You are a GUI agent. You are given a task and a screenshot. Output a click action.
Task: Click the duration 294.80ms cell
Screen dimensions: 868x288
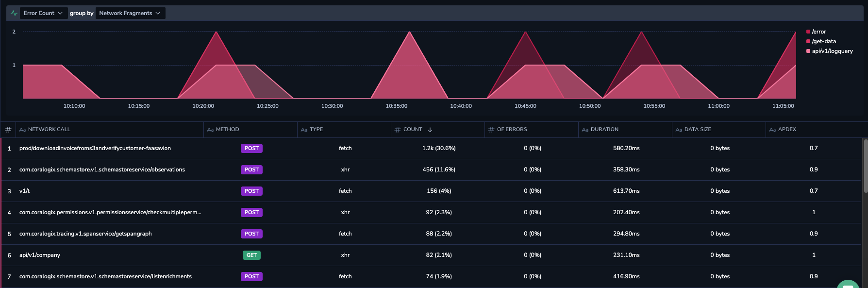[x=626, y=234]
